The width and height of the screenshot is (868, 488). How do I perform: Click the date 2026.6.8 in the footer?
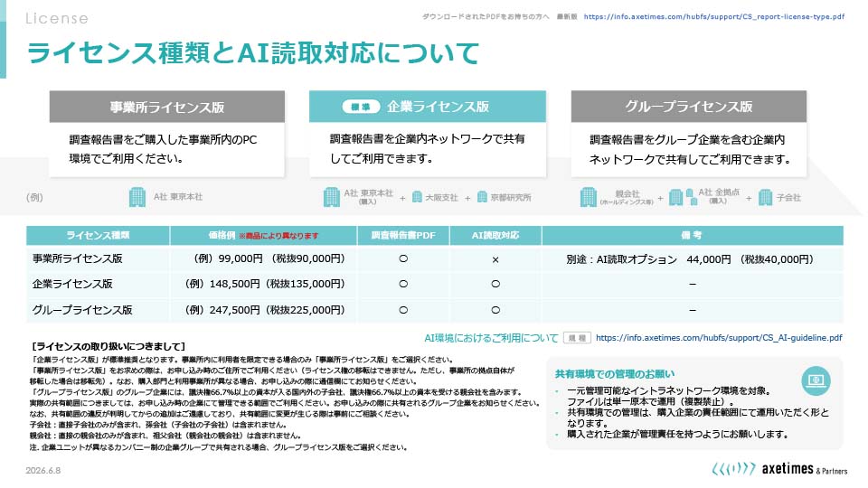click(43, 470)
